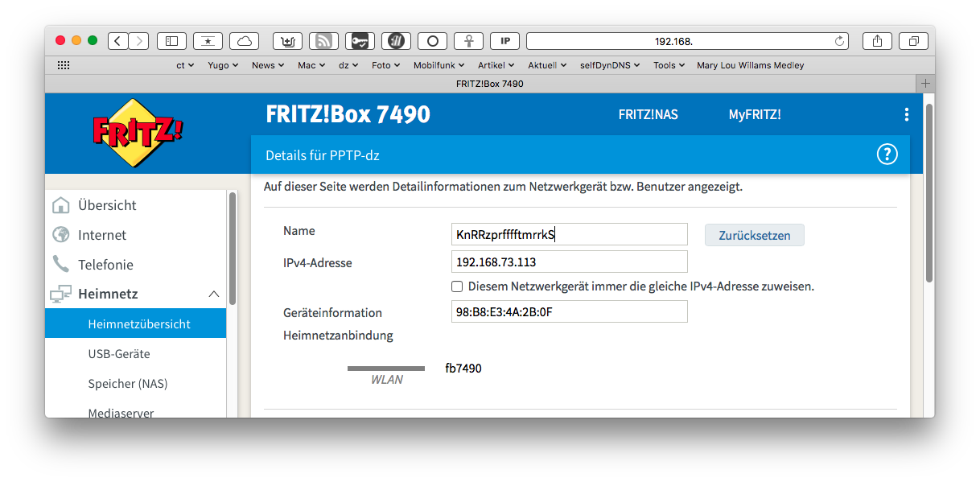980x482 pixels.
Task: Open the dz bookmarks folder dropdown
Action: click(348, 65)
